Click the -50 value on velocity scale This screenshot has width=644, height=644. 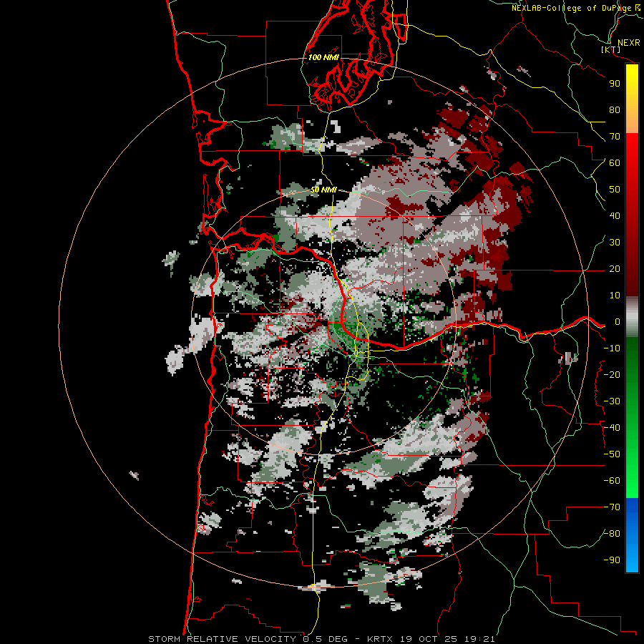coord(612,454)
